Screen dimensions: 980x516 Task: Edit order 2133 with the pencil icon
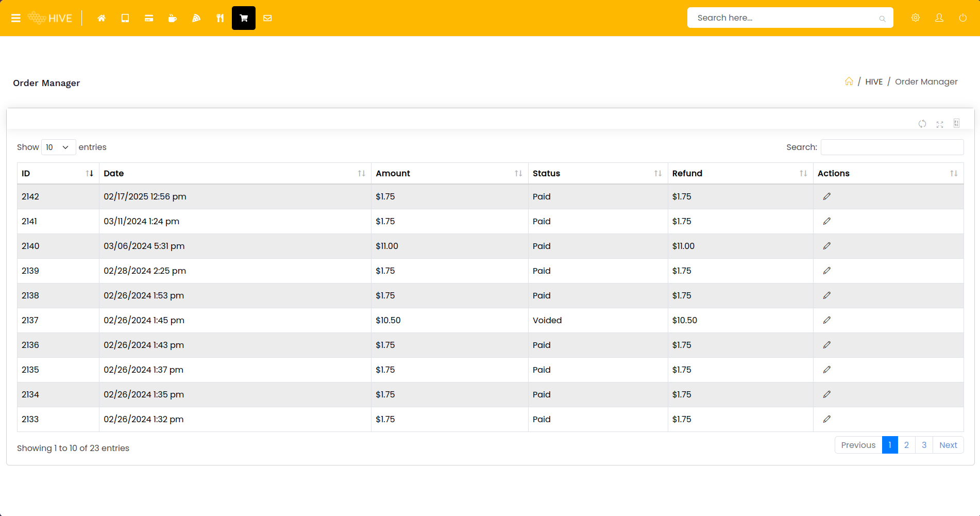pos(827,419)
